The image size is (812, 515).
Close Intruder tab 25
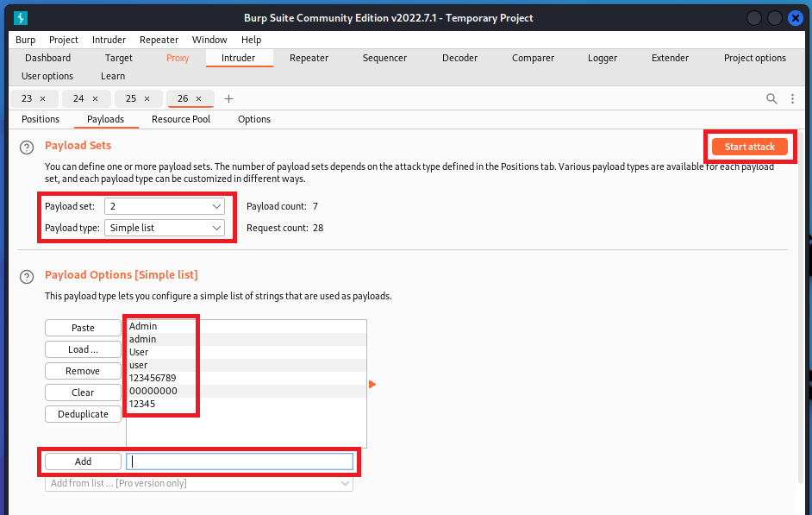coord(147,98)
